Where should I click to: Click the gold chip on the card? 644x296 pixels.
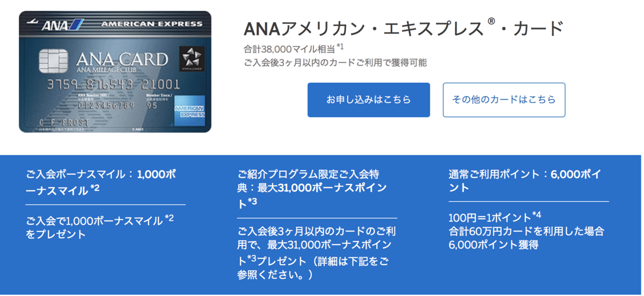click(x=53, y=61)
